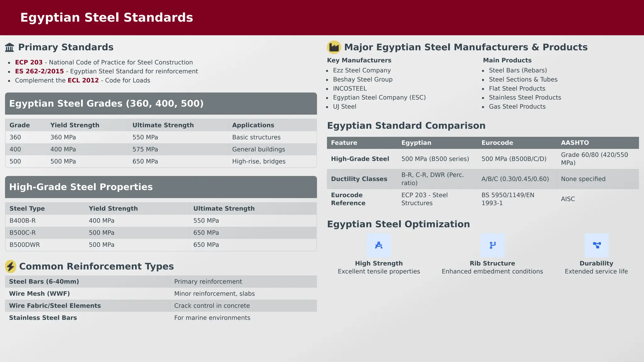644x362 pixels.
Task: Click the High-Grade Steel row label
Action: point(360,159)
